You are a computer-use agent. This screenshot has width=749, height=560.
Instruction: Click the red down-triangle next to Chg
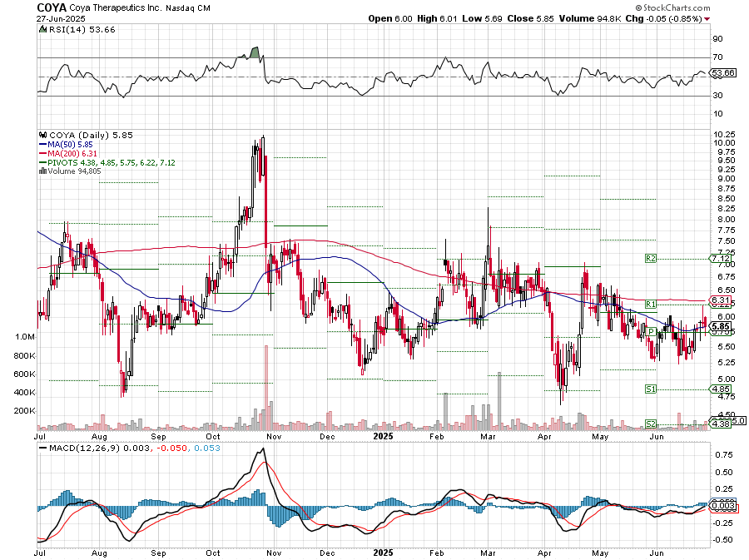point(707,19)
